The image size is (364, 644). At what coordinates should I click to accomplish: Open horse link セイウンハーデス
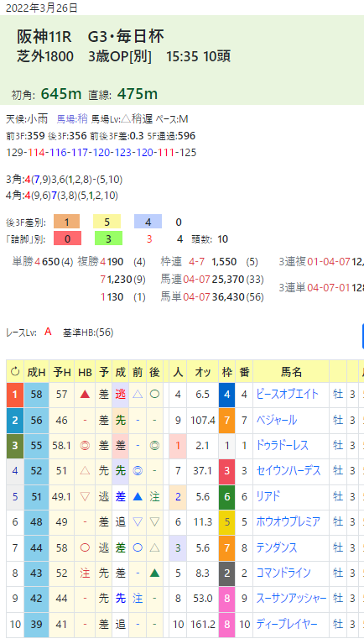[288, 471]
